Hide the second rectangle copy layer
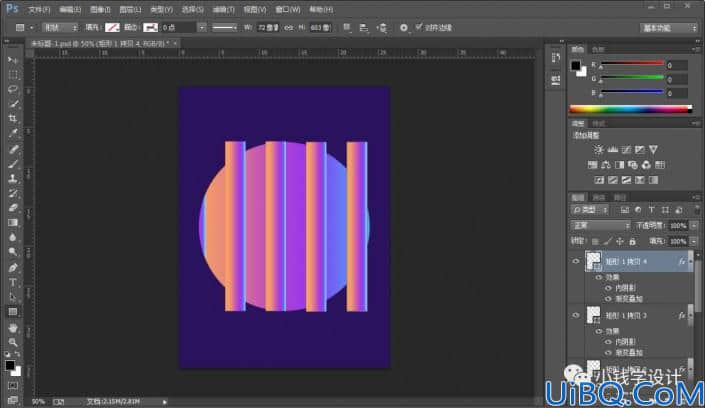Screen dimensions: 705x408 point(576,315)
